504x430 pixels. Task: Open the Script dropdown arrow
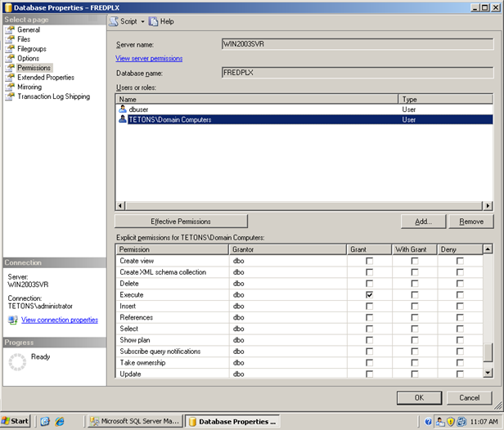point(142,22)
